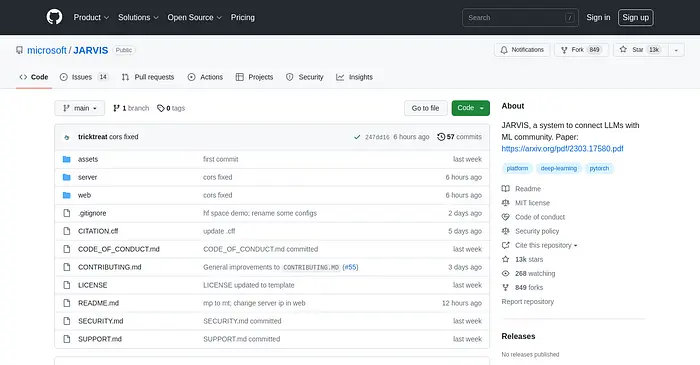
Task: Focus the Search input field
Action: coord(520,18)
